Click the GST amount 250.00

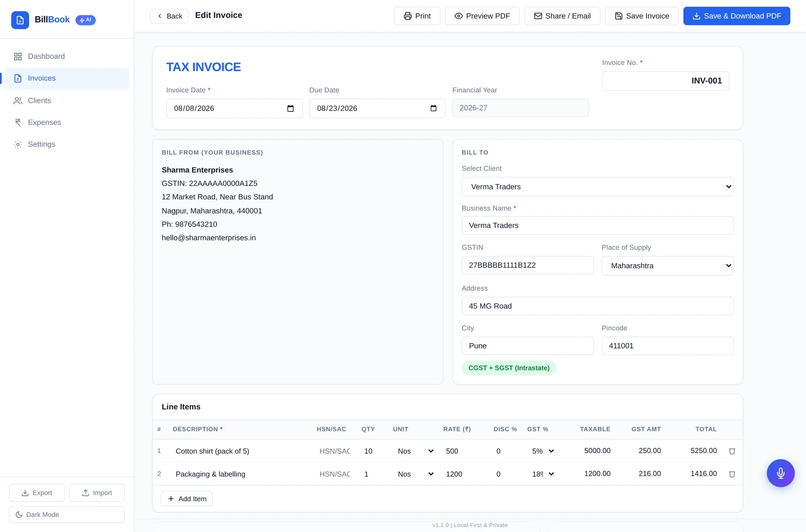tap(649, 451)
